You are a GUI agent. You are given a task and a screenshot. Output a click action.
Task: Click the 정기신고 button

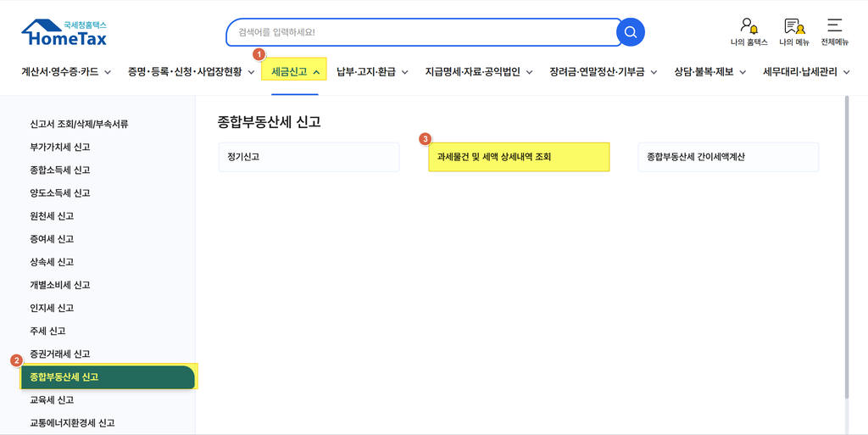(309, 157)
